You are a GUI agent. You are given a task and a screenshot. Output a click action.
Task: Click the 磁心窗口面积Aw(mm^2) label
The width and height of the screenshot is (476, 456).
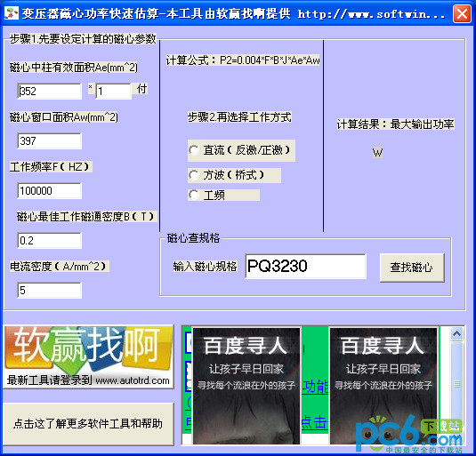click(64, 117)
